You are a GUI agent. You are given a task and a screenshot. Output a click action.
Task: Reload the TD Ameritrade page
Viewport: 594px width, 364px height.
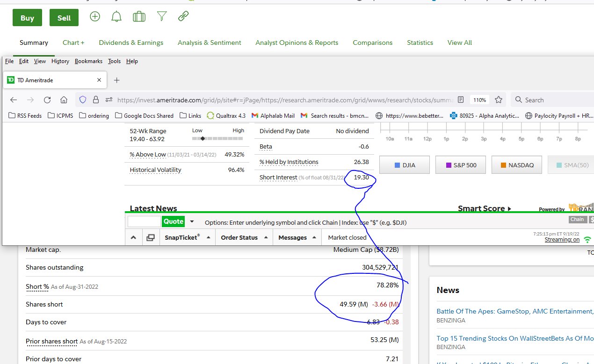tap(47, 100)
